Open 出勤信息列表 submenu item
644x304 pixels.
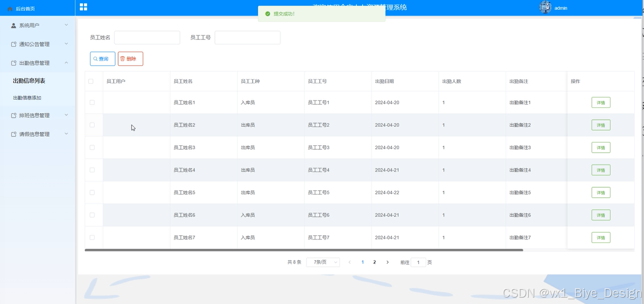(x=29, y=81)
